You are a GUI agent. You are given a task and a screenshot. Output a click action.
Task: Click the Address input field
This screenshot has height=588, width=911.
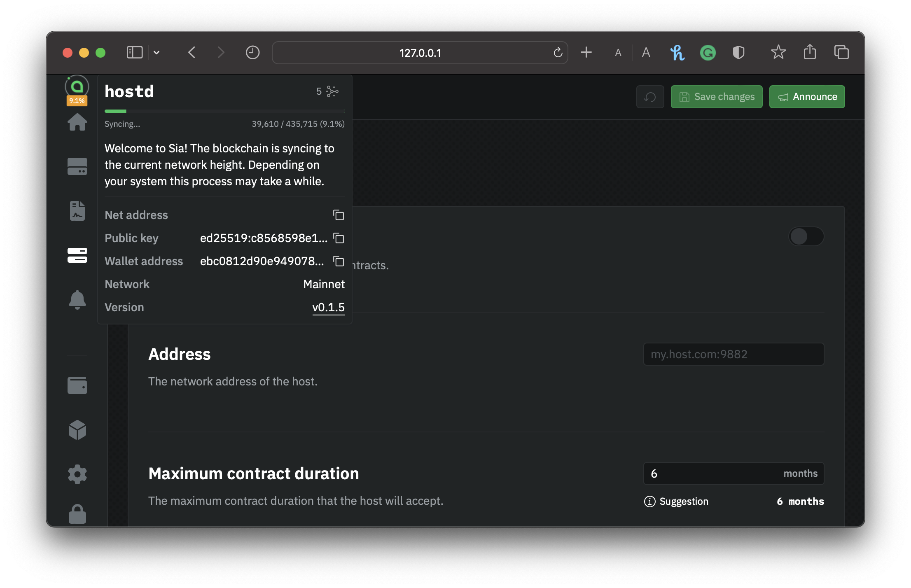[733, 354]
